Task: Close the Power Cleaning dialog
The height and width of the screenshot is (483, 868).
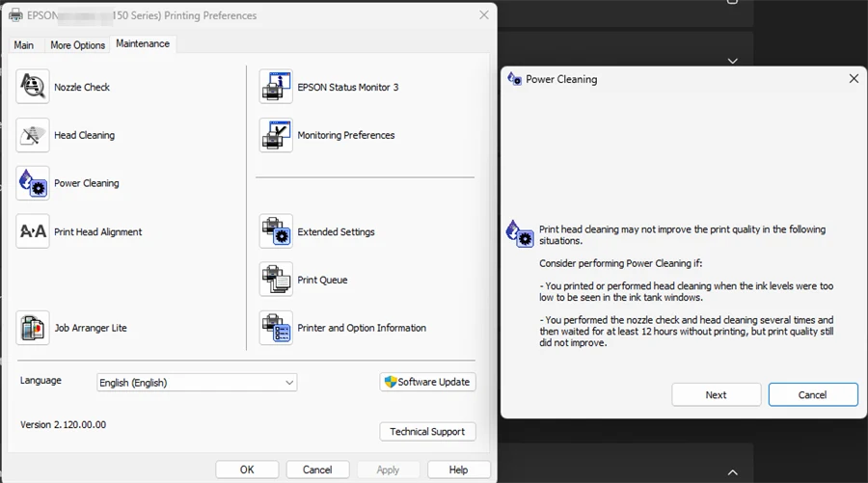Action: pos(854,78)
